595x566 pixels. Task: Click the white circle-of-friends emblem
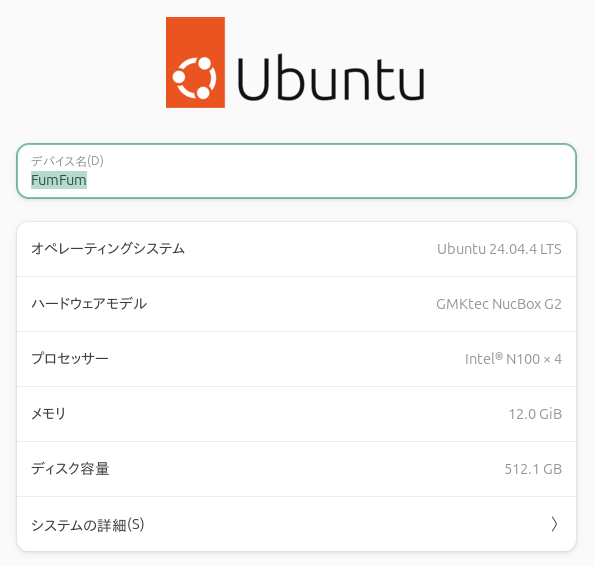[195, 77]
